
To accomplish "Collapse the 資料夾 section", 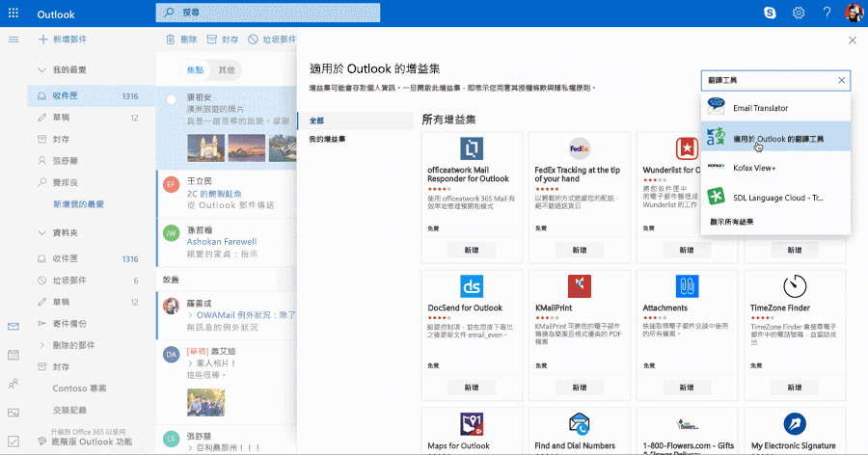I will 41,233.
